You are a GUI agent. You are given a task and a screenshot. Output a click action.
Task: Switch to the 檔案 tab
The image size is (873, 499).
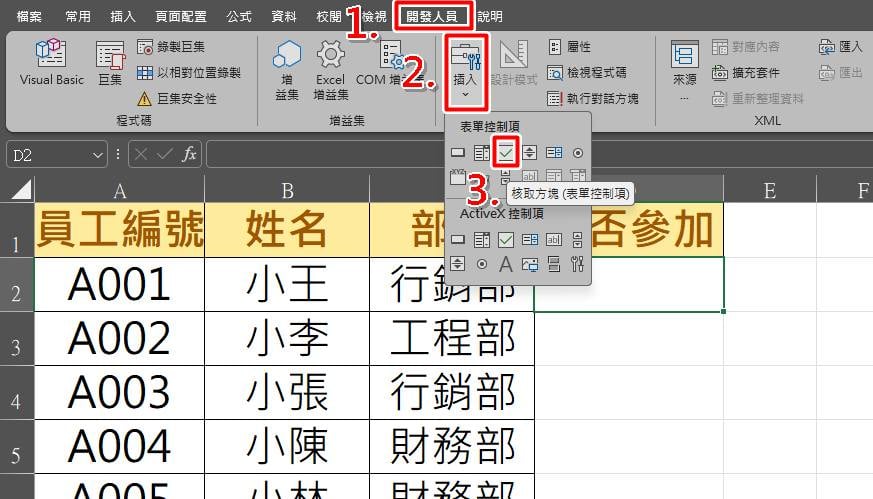[29, 17]
